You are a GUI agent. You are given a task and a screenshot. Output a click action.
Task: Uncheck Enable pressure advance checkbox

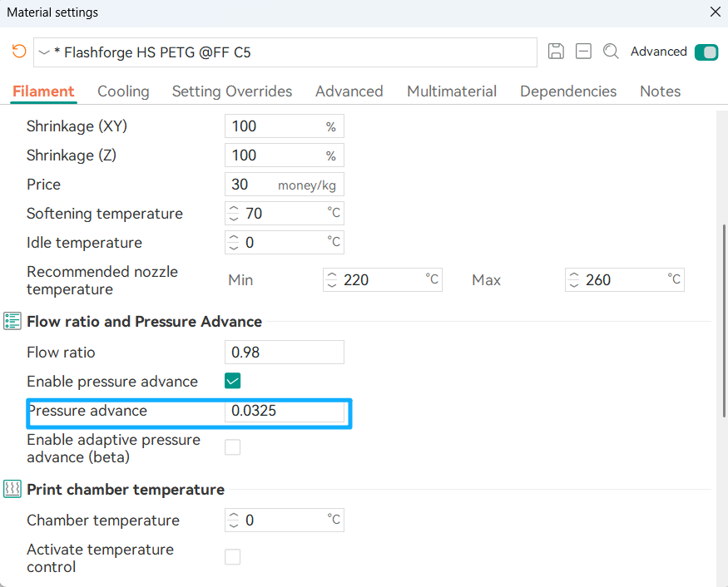pos(233,382)
